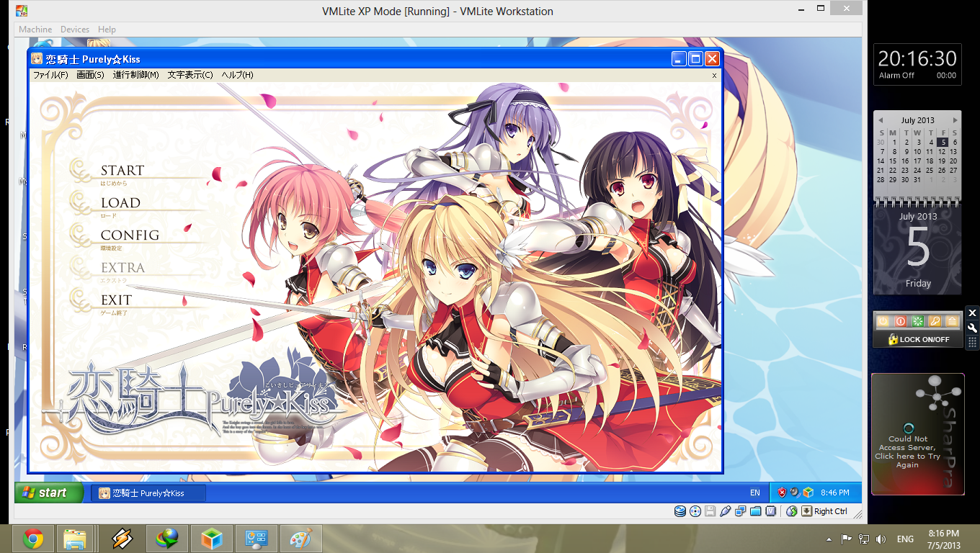Open the ヘルプ(H) menu

pyautogui.click(x=237, y=75)
